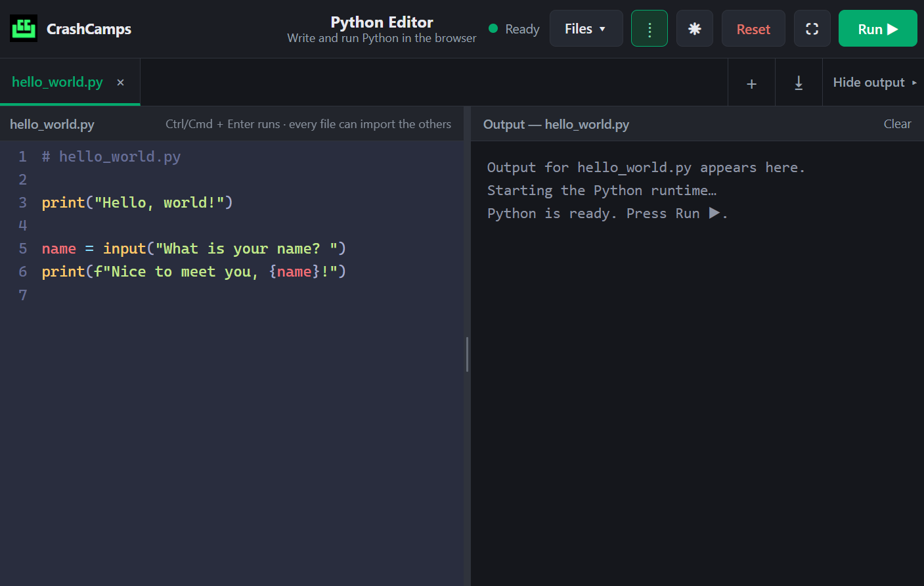The image size is (924, 586).
Task: Place cursor on the name = input(...) line
Action: [x=194, y=248]
